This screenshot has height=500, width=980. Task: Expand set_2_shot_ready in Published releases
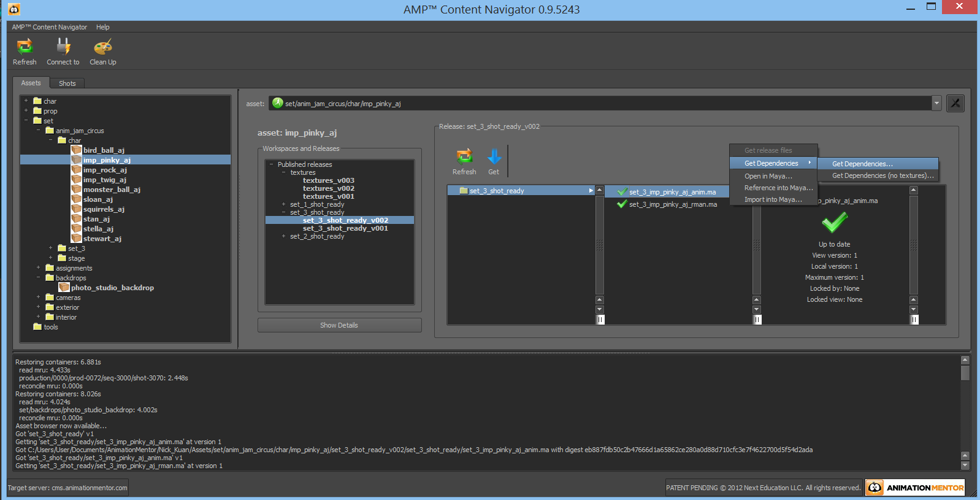pyautogui.click(x=283, y=236)
